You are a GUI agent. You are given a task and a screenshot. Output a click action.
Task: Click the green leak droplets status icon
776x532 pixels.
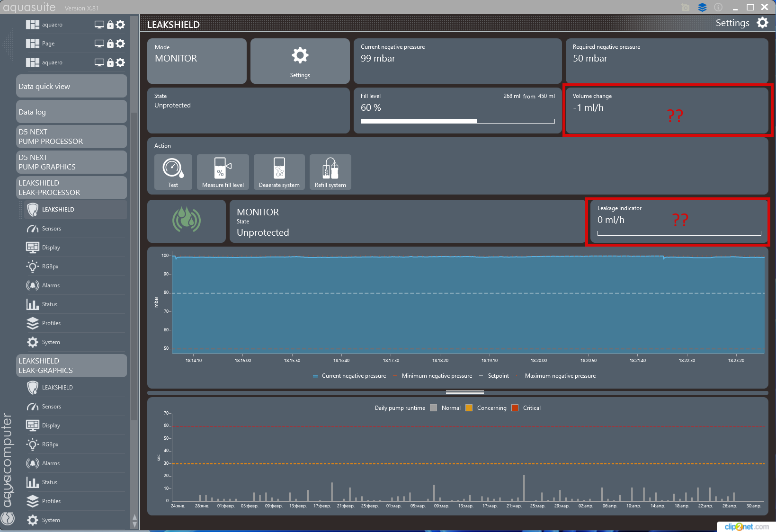pyautogui.click(x=187, y=221)
